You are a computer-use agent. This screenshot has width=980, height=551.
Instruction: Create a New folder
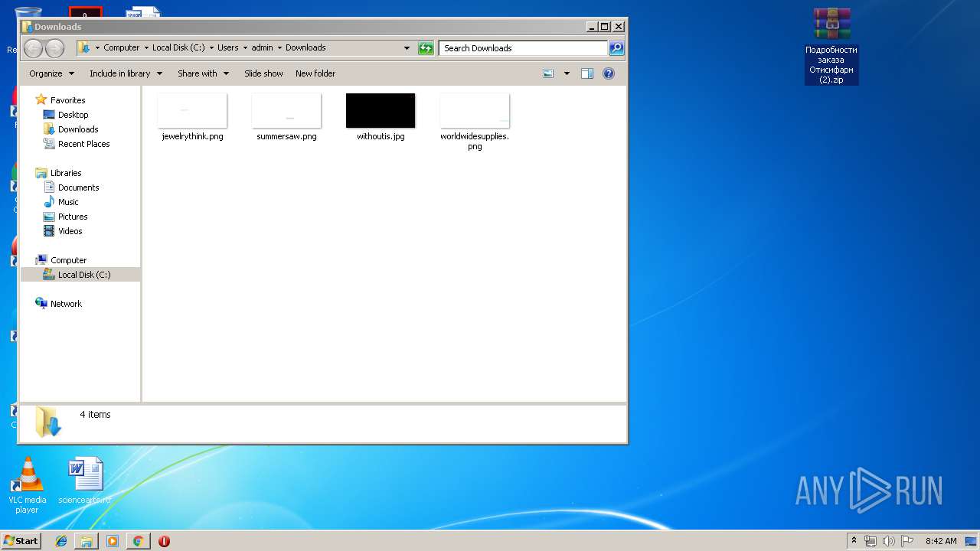click(x=315, y=73)
